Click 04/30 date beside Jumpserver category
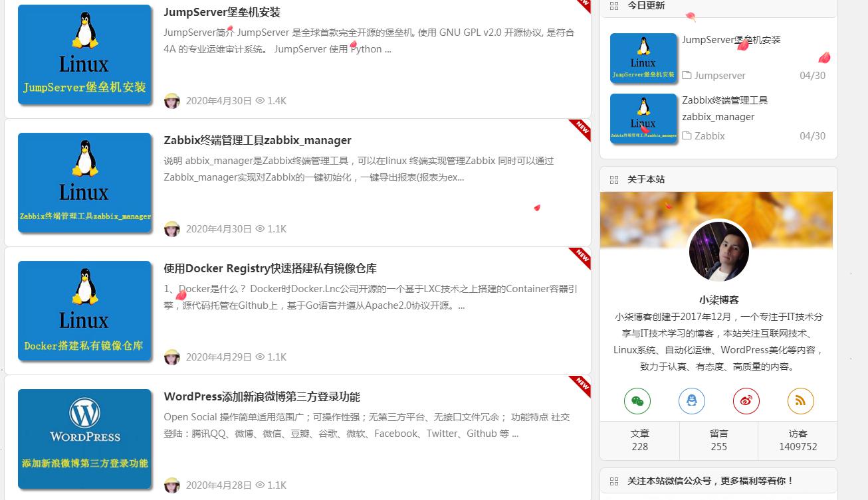 812,76
